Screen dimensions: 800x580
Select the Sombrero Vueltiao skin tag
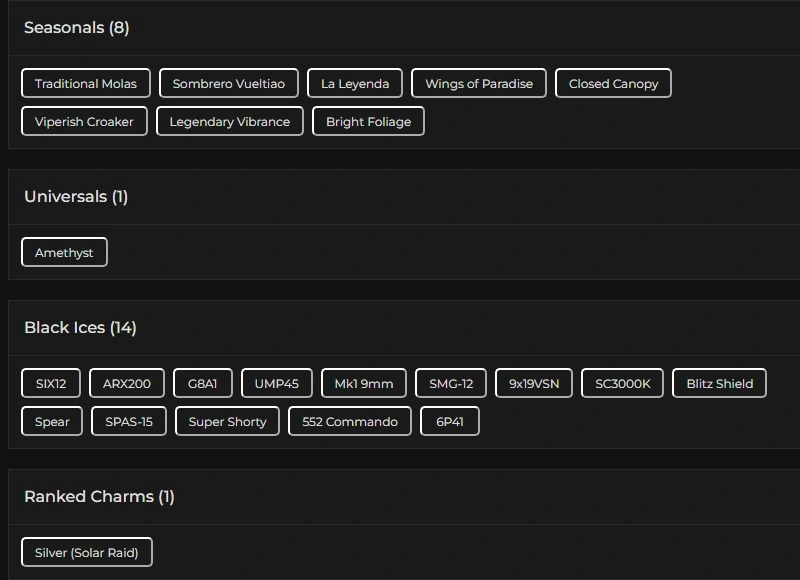tap(229, 84)
